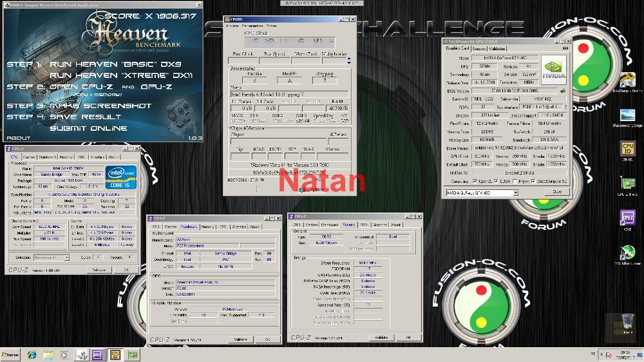Image resolution: width=644 pixels, height=362 pixels.
Task: Open the GPU-Z 0.6.0 desktop shortcut
Action: tap(627, 186)
